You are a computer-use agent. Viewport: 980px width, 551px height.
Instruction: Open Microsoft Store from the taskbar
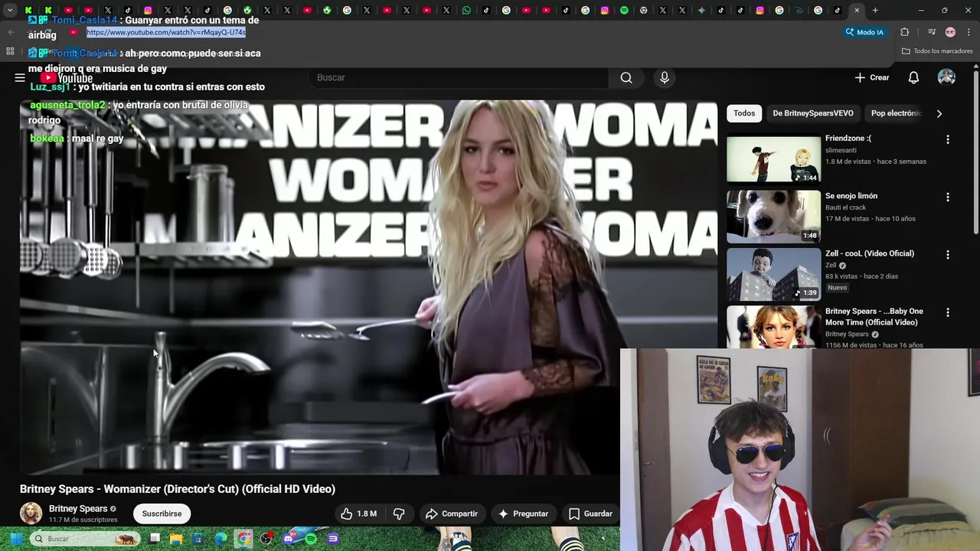199,539
